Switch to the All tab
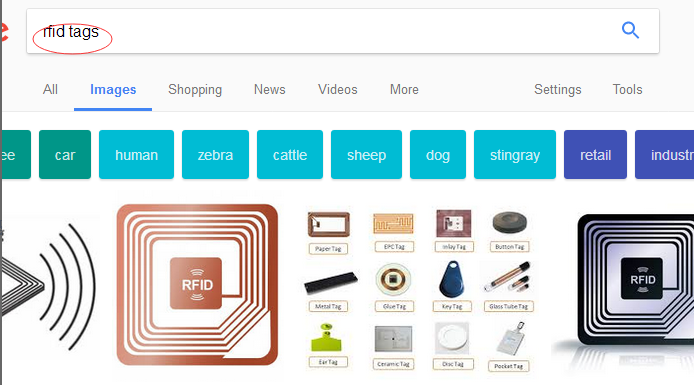Image resolution: width=694 pixels, height=385 pixels. pos(50,89)
